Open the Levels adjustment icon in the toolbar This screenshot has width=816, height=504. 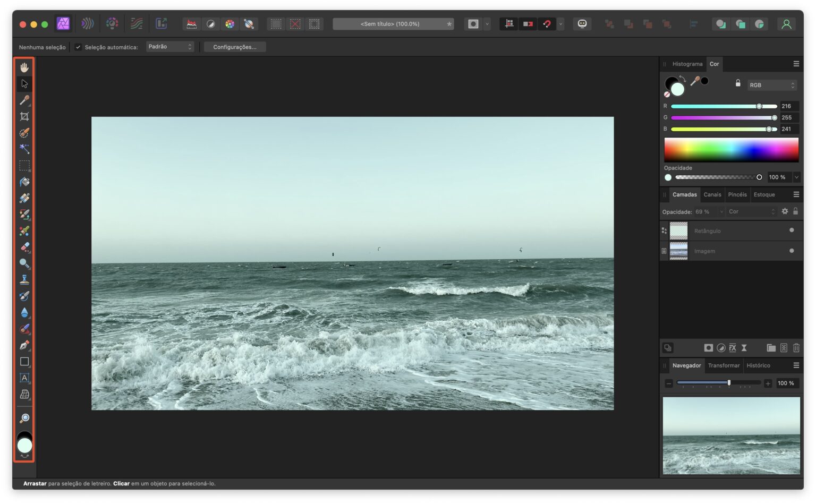(191, 23)
